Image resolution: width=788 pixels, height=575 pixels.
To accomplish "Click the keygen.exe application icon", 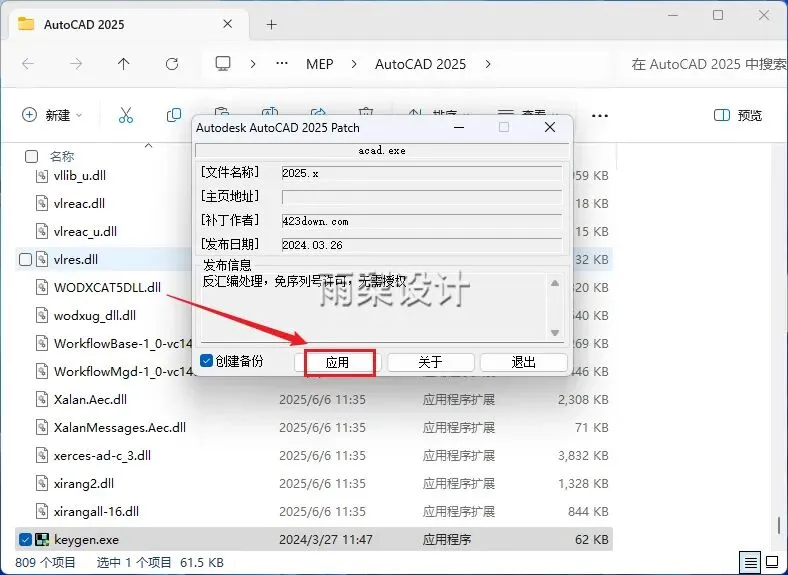I will coord(42,539).
